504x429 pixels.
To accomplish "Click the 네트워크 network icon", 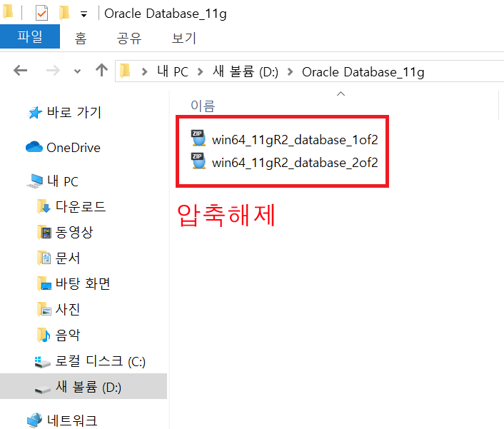I will [x=35, y=420].
